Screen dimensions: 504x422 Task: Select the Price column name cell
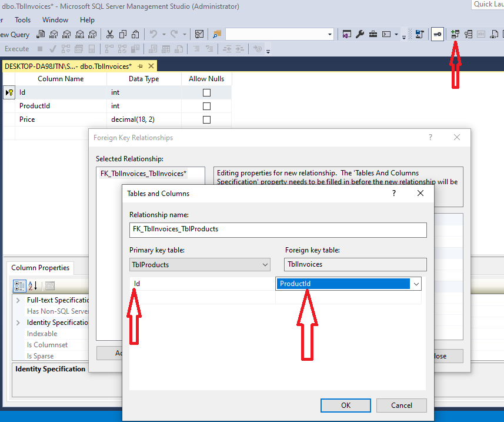pos(61,119)
